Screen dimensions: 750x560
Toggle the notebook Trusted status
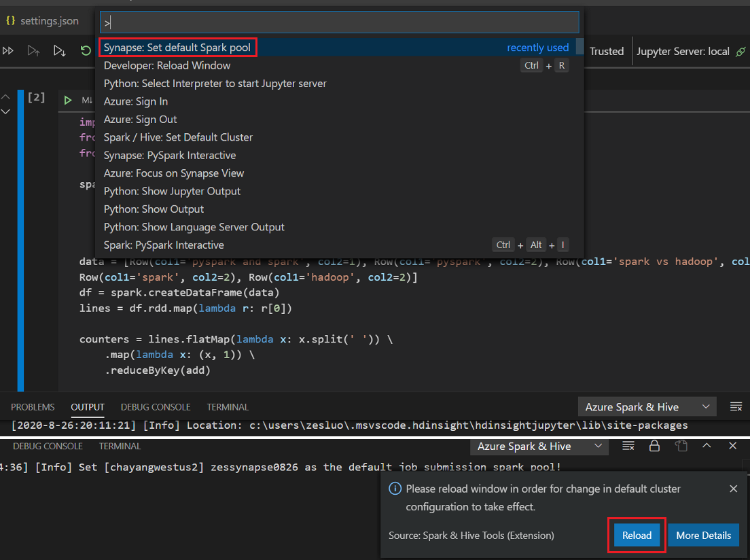[606, 52]
